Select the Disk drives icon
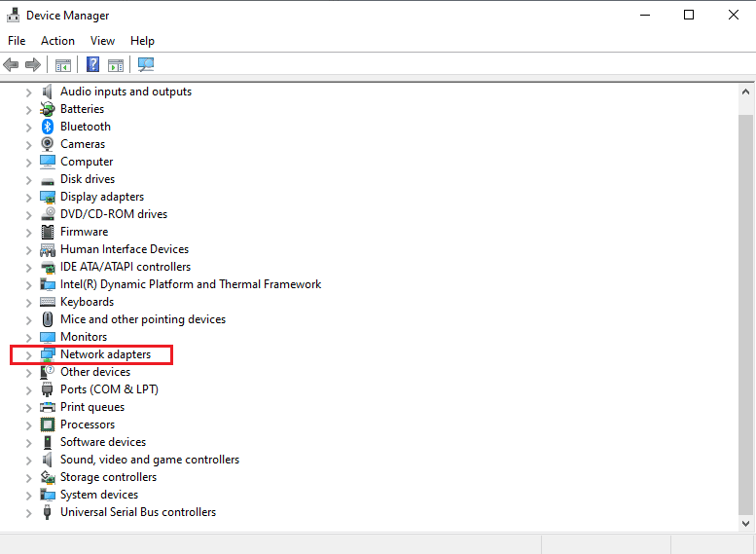Image resolution: width=756 pixels, height=554 pixels. pyautogui.click(x=48, y=180)
